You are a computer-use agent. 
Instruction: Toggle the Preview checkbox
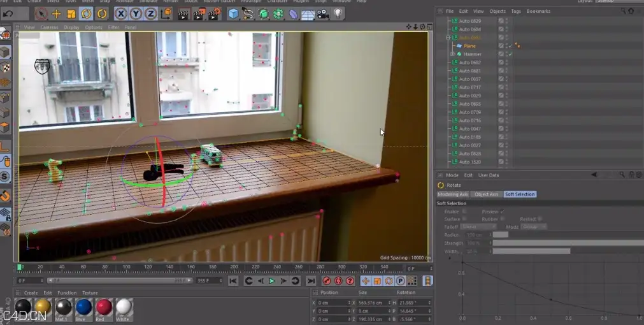pyautogui.click(x=503, y=212)
